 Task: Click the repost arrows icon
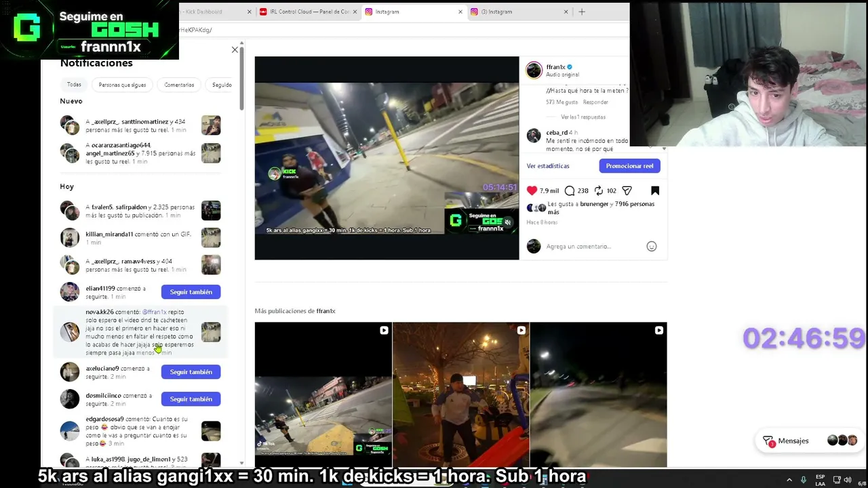click(x=599, y=190)
